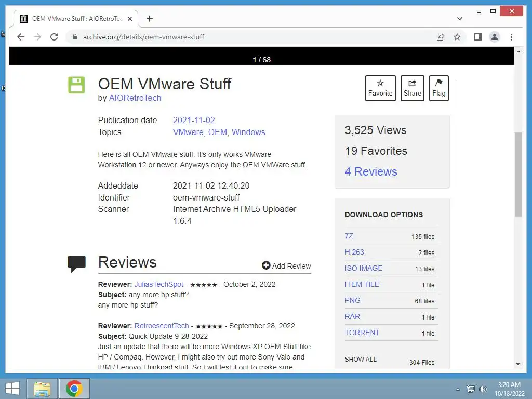Click the 1 / 68 page counter
This screenshot has width=532, height=399.
click(x=262, y=60)
